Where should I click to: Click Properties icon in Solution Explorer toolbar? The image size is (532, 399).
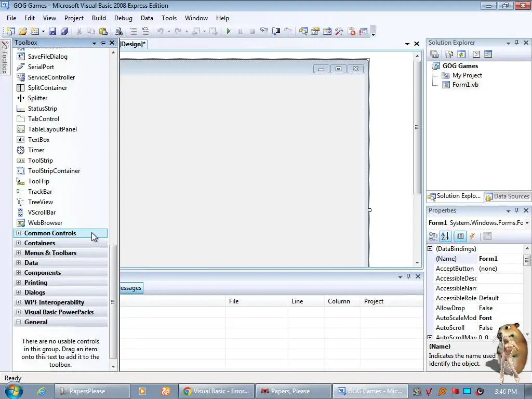click(434, 54)
